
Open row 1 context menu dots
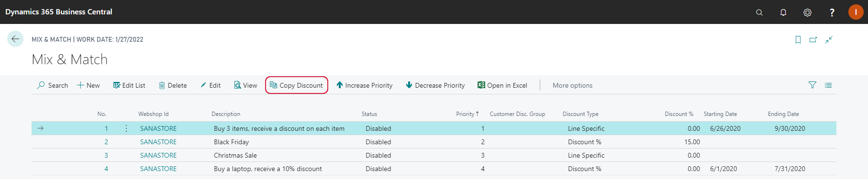pos(126,128)
